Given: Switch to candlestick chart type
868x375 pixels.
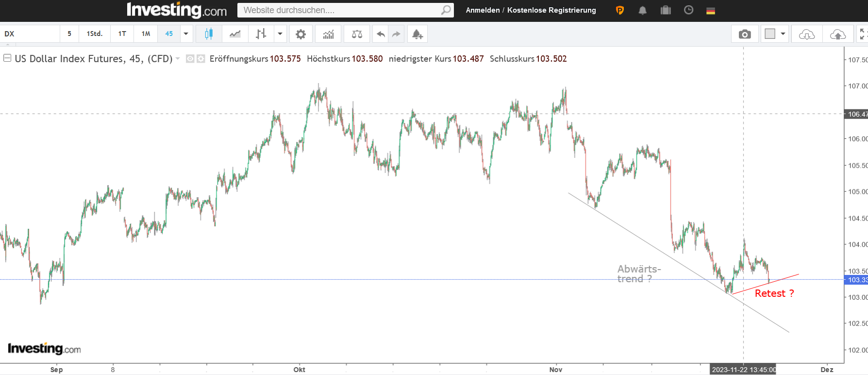Looking at the screenshot, I should (209, 34).
